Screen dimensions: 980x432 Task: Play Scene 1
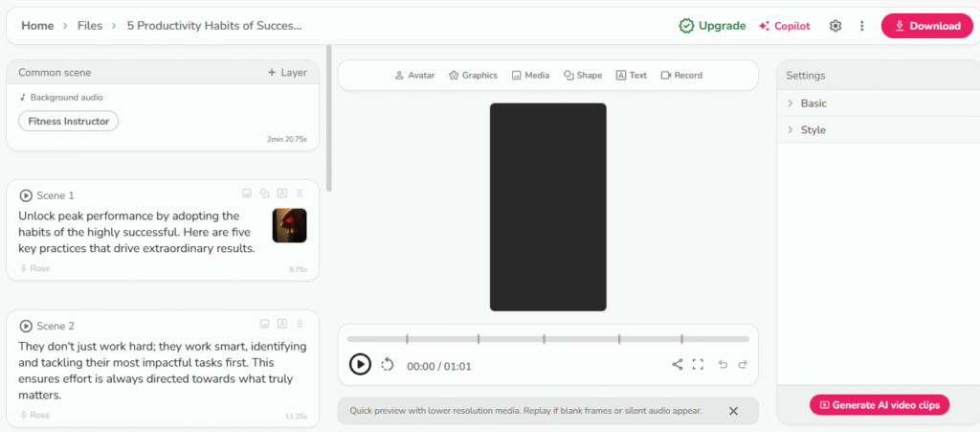(x=26, y=195)
